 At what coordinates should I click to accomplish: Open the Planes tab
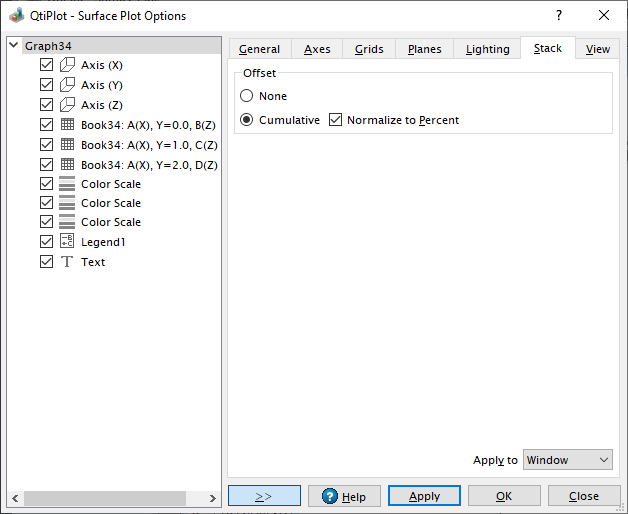tap(424, 49)
